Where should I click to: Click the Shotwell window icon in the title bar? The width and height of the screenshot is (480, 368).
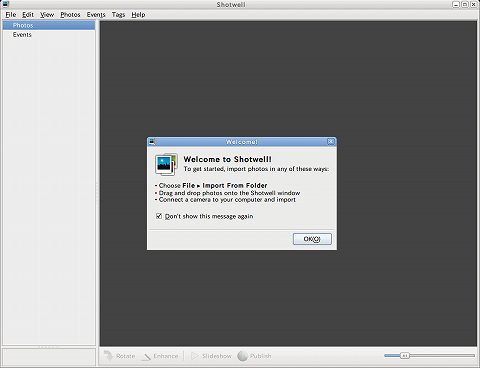coord(6,4)
